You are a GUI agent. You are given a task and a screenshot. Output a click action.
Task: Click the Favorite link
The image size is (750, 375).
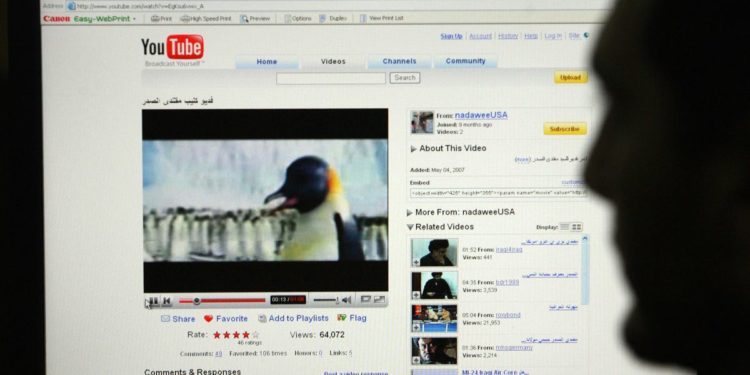(232, 319)
